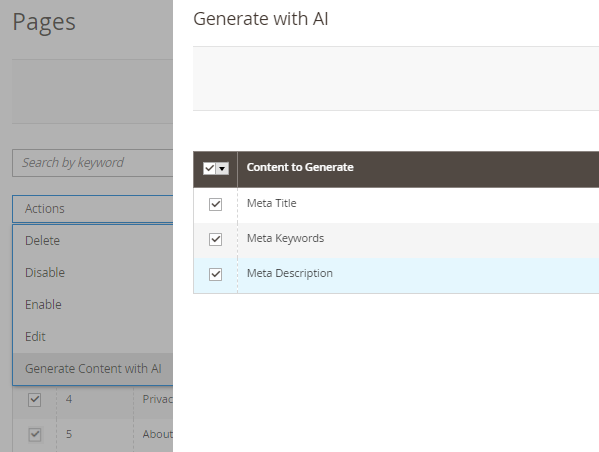
Task: Click the Meta Keywords row label
Action: 285,238
